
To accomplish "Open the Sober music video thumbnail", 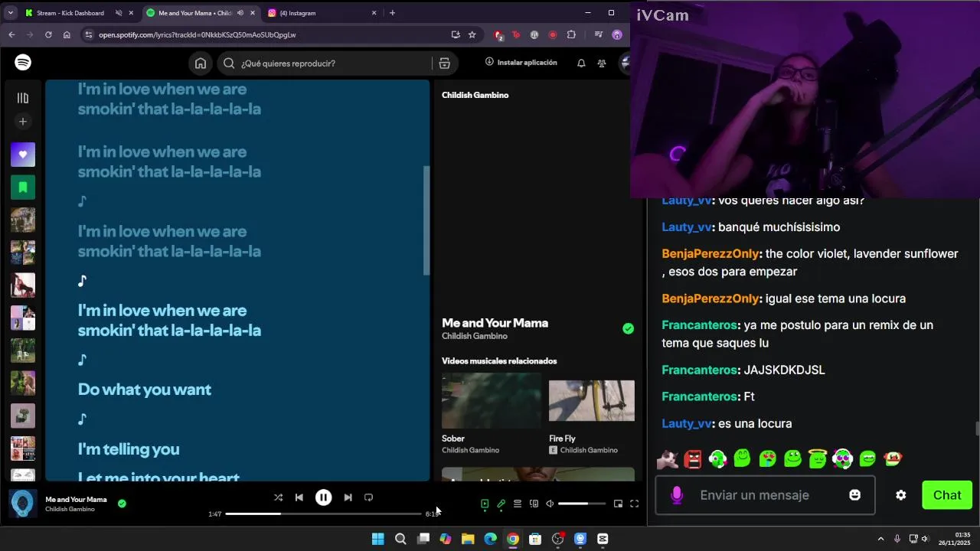I will point(492,401).
